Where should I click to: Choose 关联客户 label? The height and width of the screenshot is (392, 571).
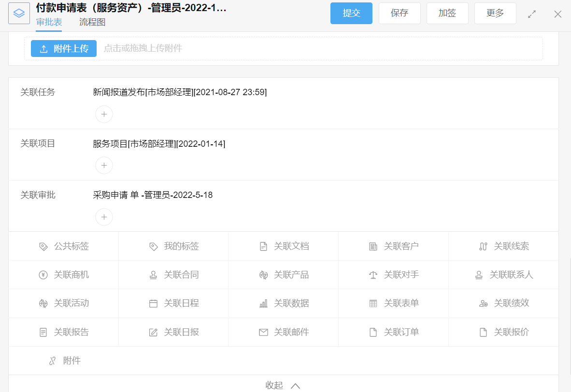tap(401, 247)
